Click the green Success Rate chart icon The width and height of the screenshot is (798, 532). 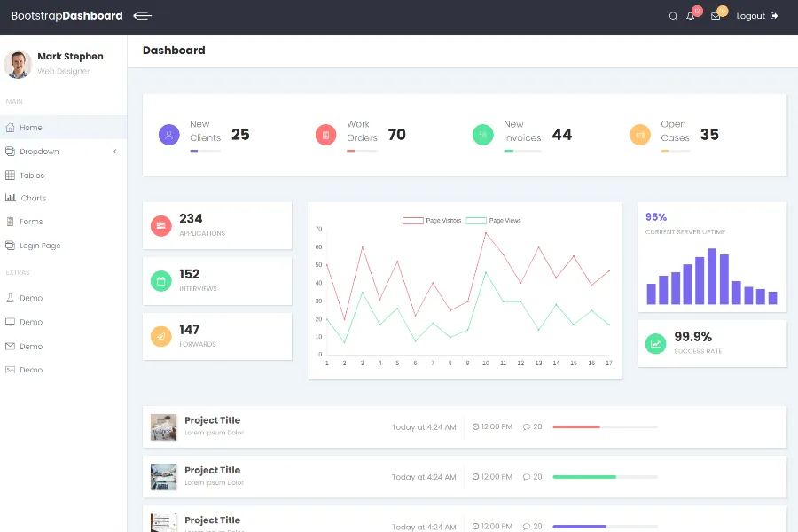coord(655,344)
